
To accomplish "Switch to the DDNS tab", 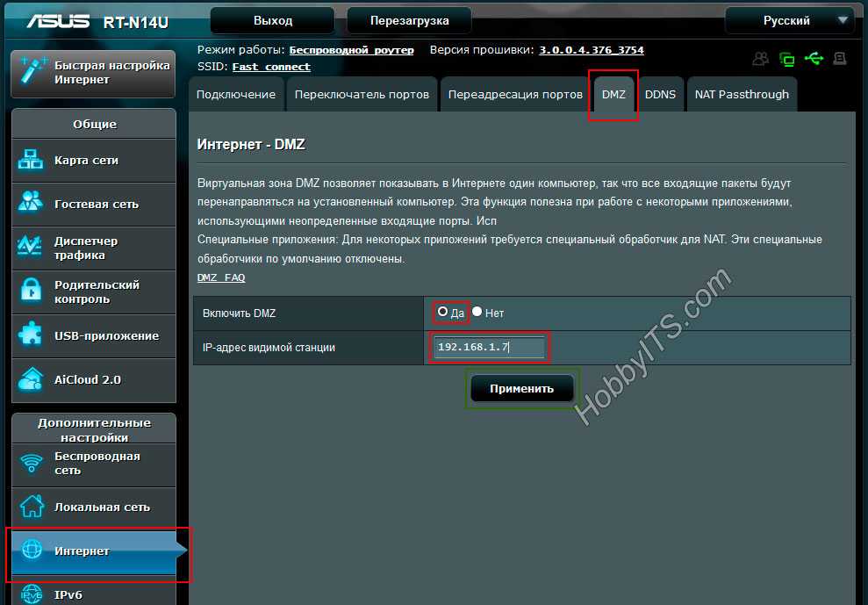I will click(660, 95).
